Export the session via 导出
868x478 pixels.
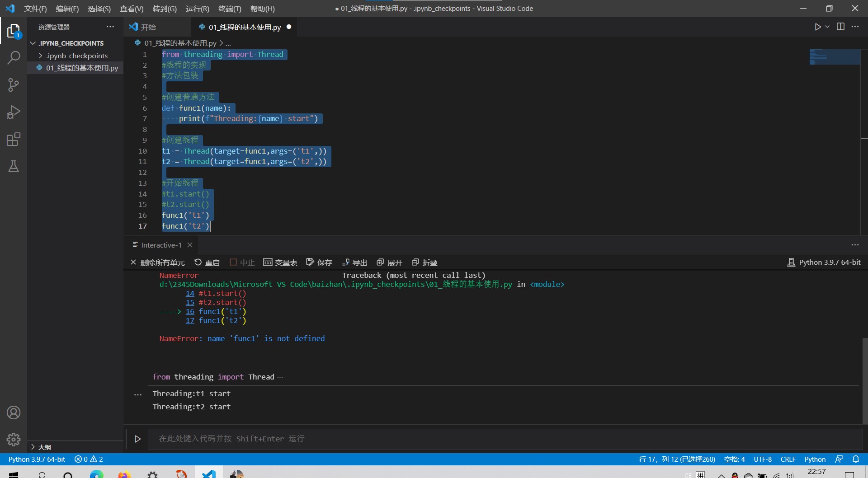click(x=354, y=262)
